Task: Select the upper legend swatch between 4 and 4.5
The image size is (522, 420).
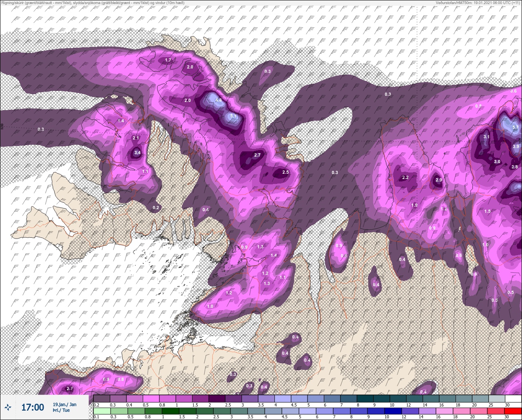Action: point(283,398)
